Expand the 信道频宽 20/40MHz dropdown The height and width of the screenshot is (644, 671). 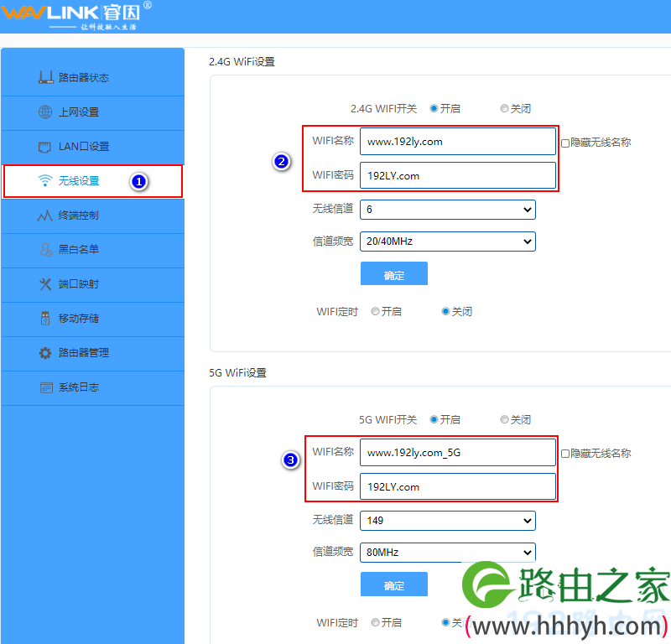pyautogui.click(x=528, y=241)
